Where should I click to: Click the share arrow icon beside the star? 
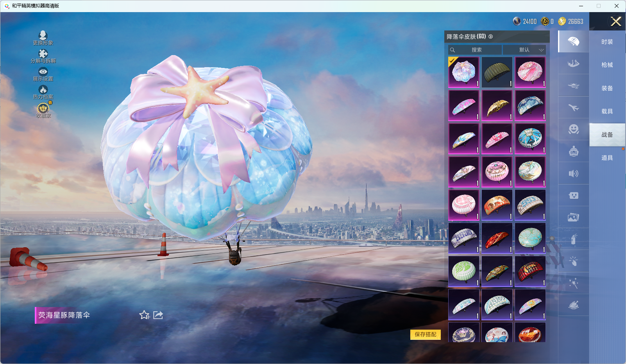tap(158, 315)
